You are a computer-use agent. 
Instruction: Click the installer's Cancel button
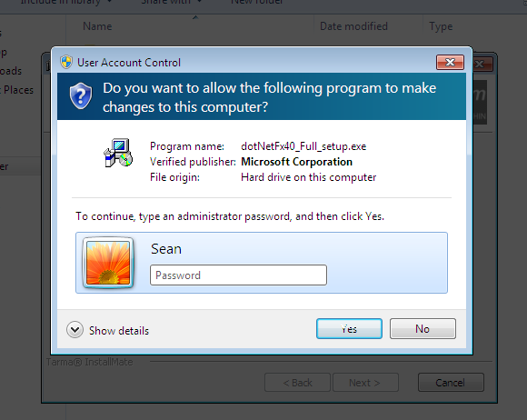click(451, 383)
